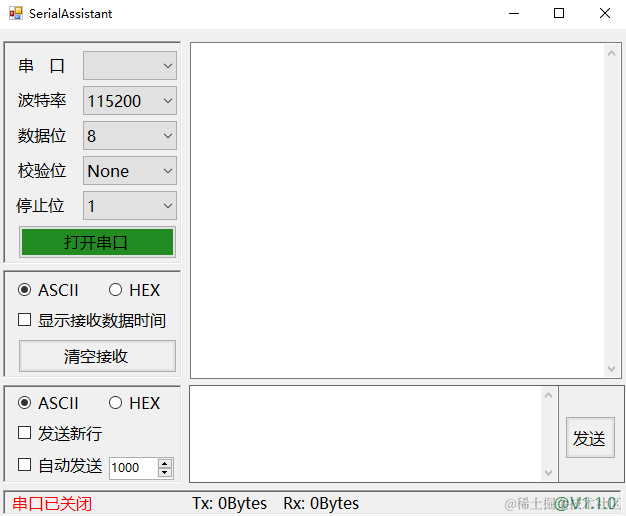Click the Rx: 0Bytes counter
The width and height of the screenshot is (626, 516).
tap(321, 504)
